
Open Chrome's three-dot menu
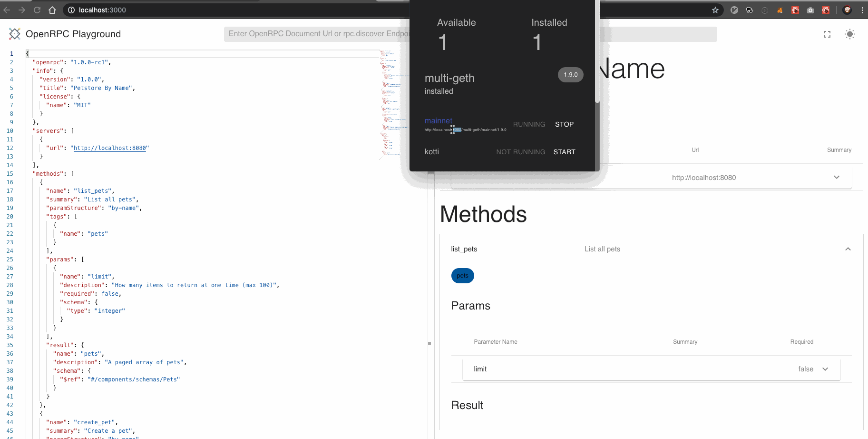click(863, 10)
